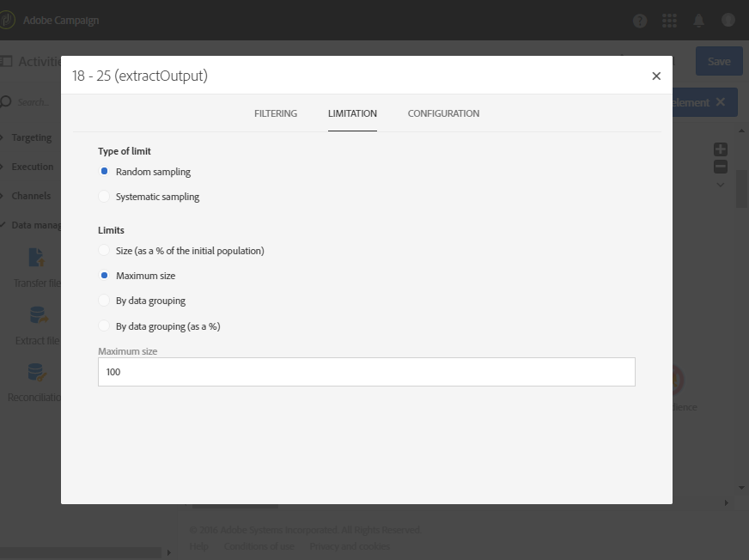
Task: Select the Reconciliation activity icon
Action: 36,372
